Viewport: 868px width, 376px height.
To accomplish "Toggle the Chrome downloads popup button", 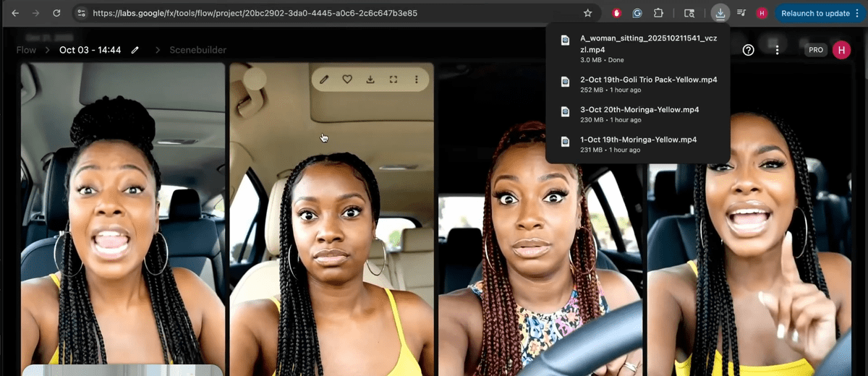I will tap(720, 13).
